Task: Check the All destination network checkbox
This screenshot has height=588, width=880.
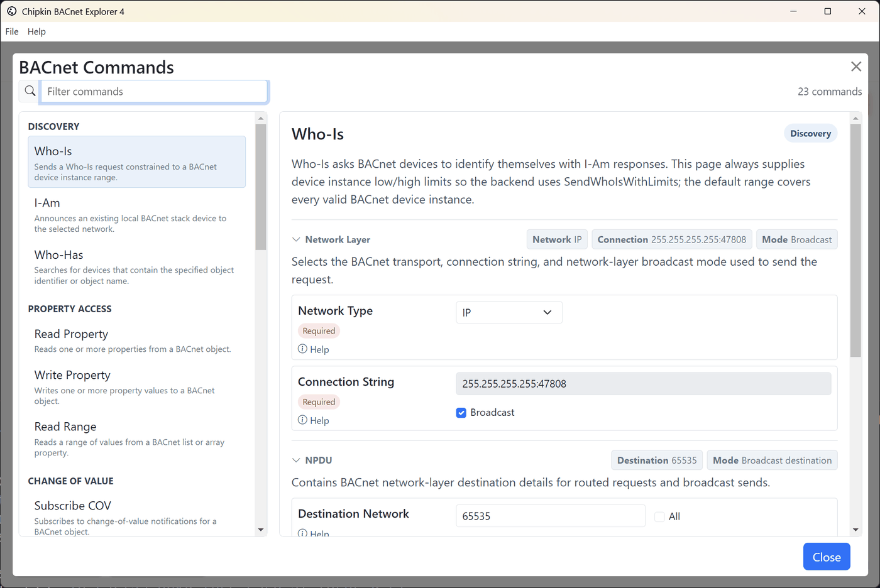Action: tap(659, 516)
